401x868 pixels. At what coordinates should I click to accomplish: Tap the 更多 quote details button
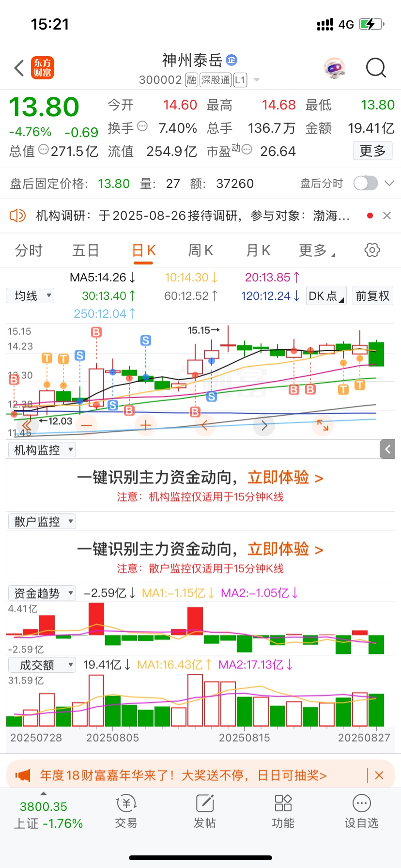(372, 151)
